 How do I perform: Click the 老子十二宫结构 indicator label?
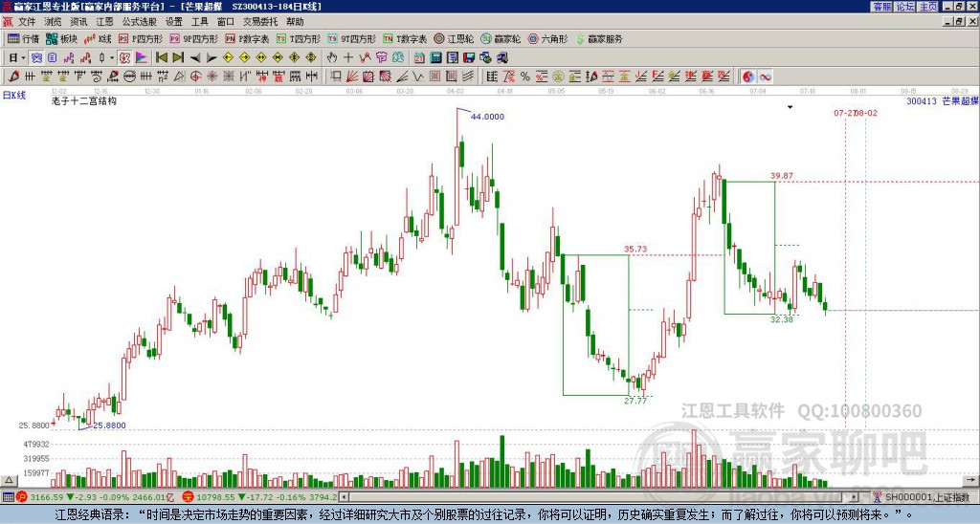[x=84, y=100]
